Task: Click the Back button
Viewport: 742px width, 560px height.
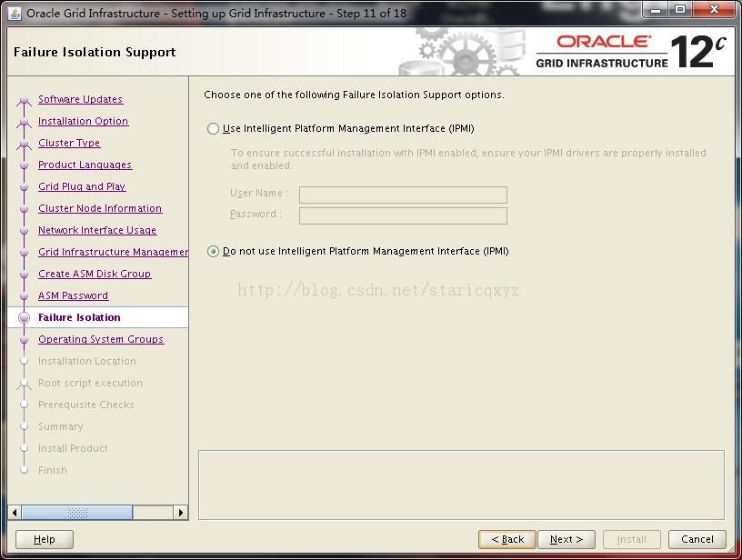Action: tap(507, 539)
